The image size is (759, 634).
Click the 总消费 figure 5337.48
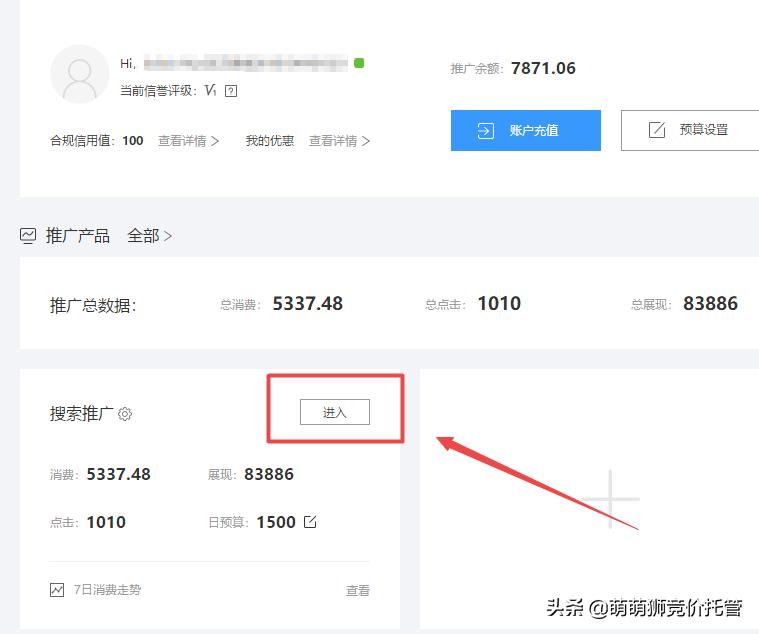click(307, 304)
